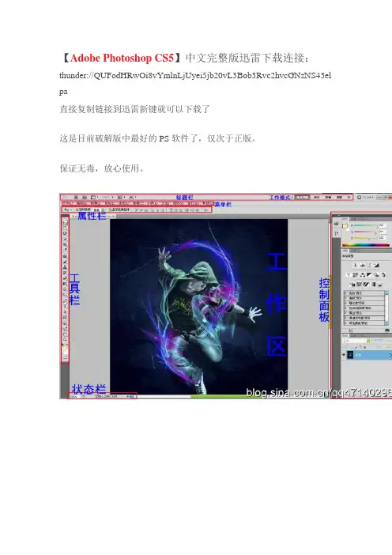Switch to the 蒙版 tab beside 调整

click(354, 251)
